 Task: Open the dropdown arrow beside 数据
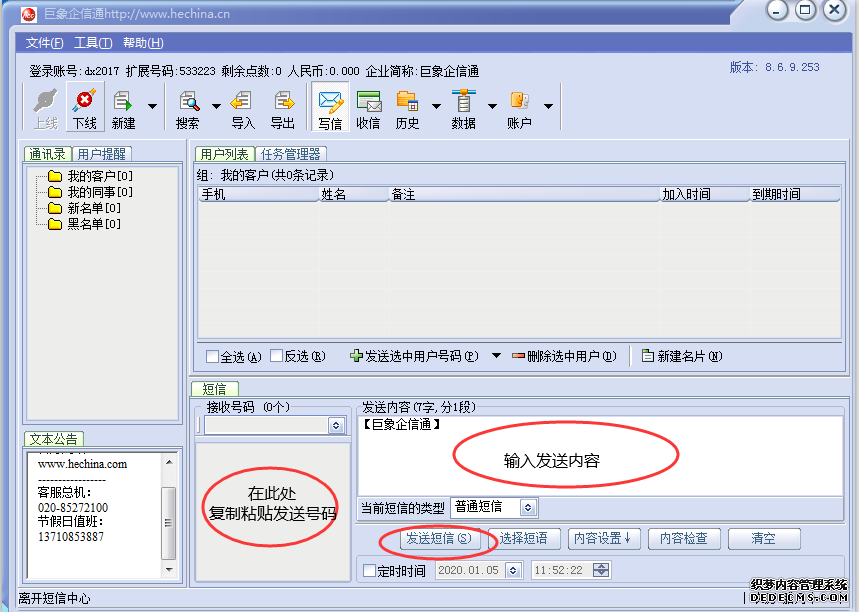(x=492, y=105)
